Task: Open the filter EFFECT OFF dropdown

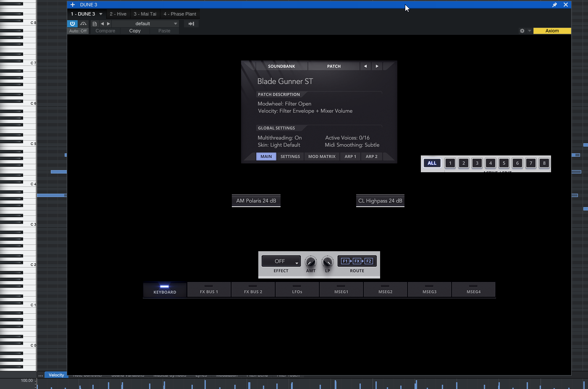Action: coord(281,261)
